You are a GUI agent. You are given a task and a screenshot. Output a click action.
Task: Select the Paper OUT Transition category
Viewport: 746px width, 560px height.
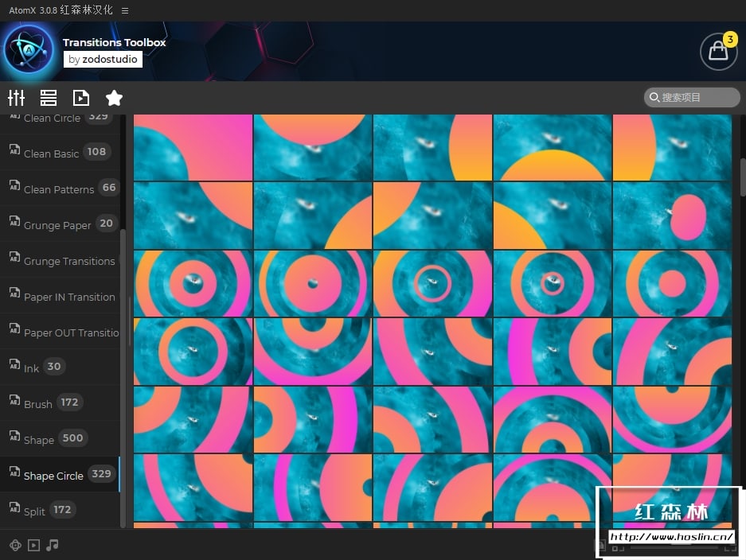click(x=60, y=331)
